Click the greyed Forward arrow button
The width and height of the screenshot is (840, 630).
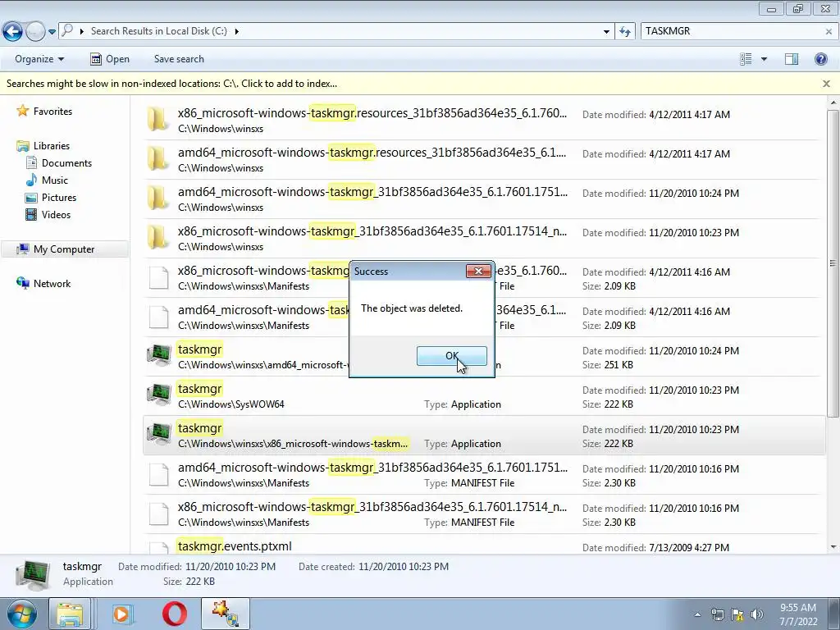tap(35, 32)
